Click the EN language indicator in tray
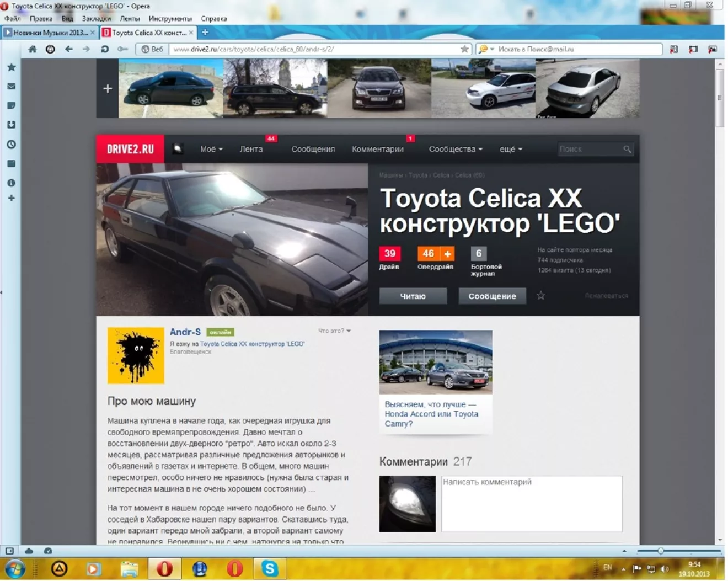The image size is (728, 581). point(607,567)
